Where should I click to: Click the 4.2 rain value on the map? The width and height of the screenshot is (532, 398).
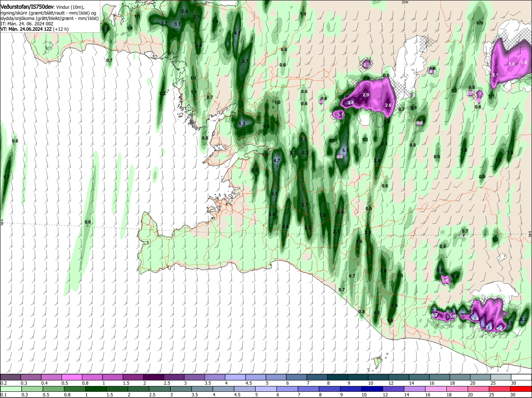(523, 320)
